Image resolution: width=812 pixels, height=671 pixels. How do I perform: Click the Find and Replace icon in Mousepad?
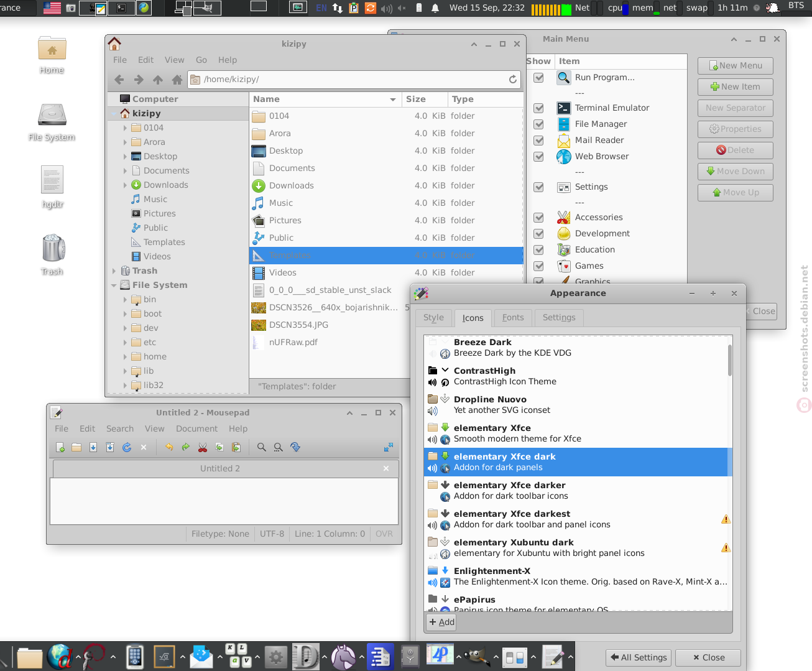[279, 447]
